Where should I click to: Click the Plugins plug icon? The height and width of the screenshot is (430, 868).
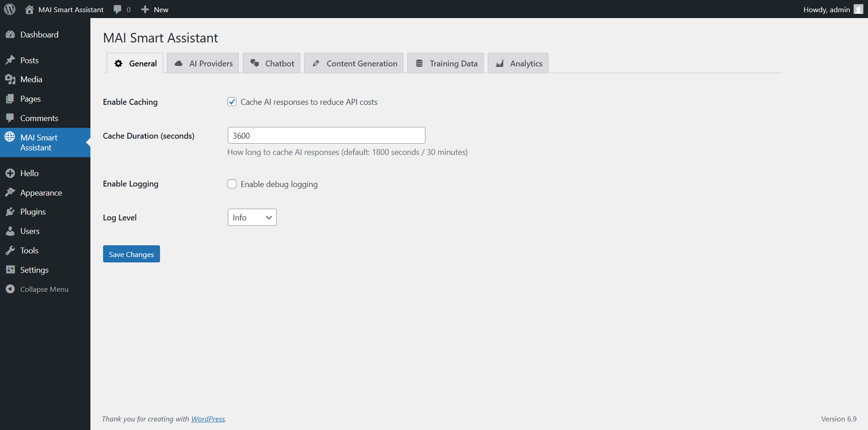tap(10, 212)
